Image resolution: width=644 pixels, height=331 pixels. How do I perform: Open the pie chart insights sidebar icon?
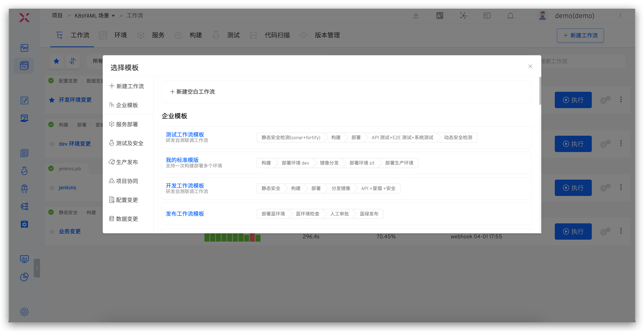[24, 277]
